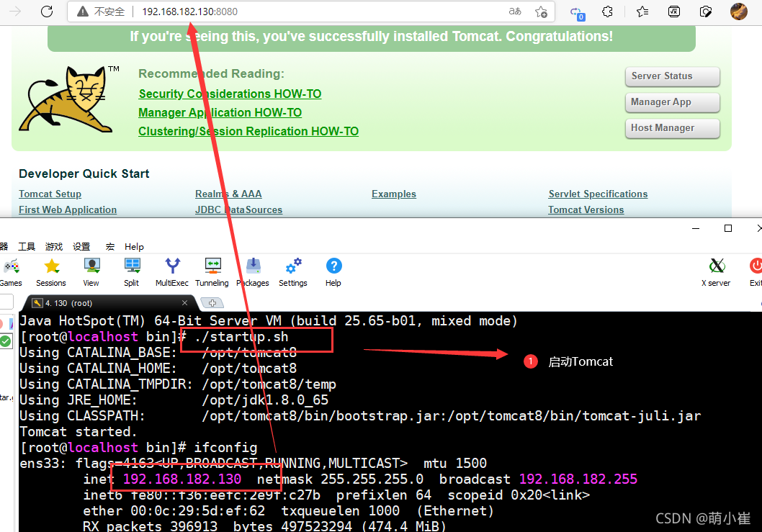Viewport: 762px width, 532px height.
Task: Open the Host Manager button
Action: point(672,127)
